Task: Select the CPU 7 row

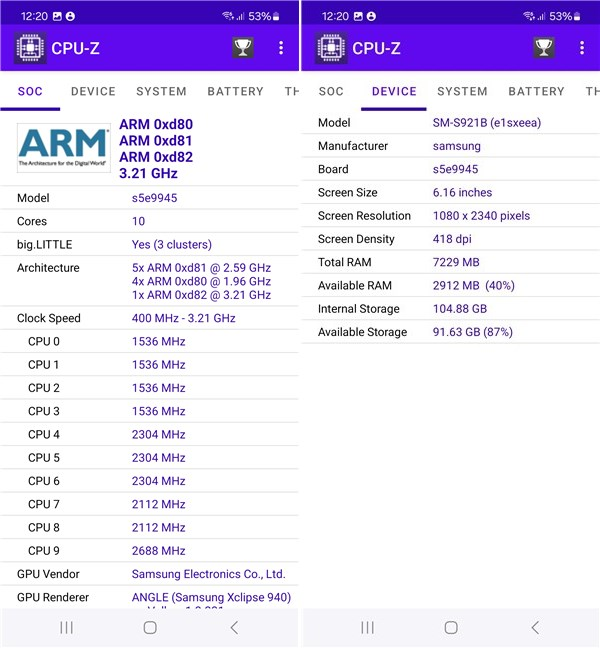Action: point(149,504)
